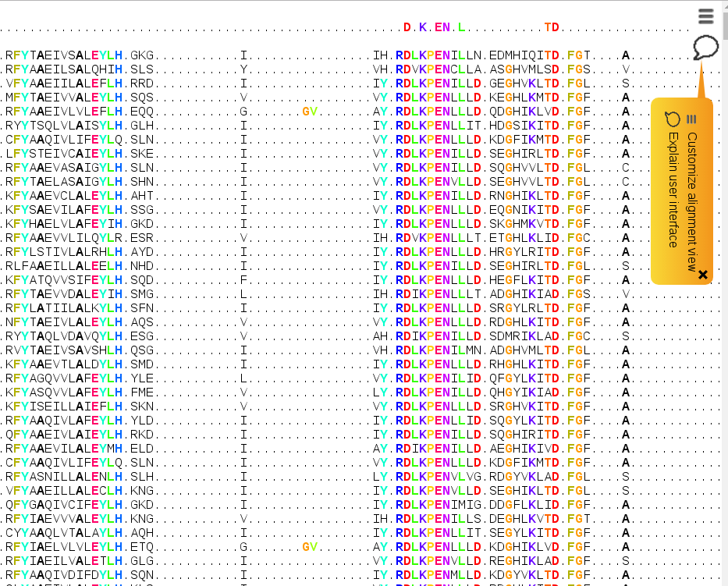Select sequence segment "KFYSAEVILAFEYLH"
The width and height of the screenshot is (728, 586).
(64, 210)
